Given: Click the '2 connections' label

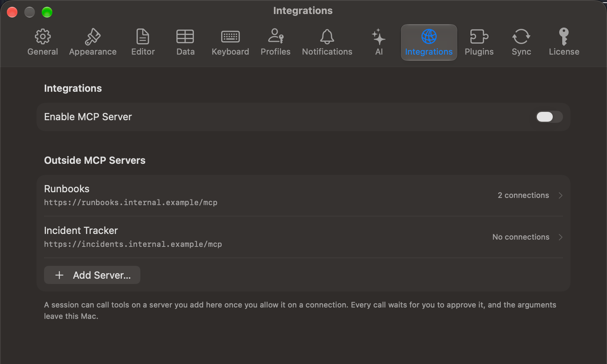Looking at the screenshot, I should coord(523,195).
